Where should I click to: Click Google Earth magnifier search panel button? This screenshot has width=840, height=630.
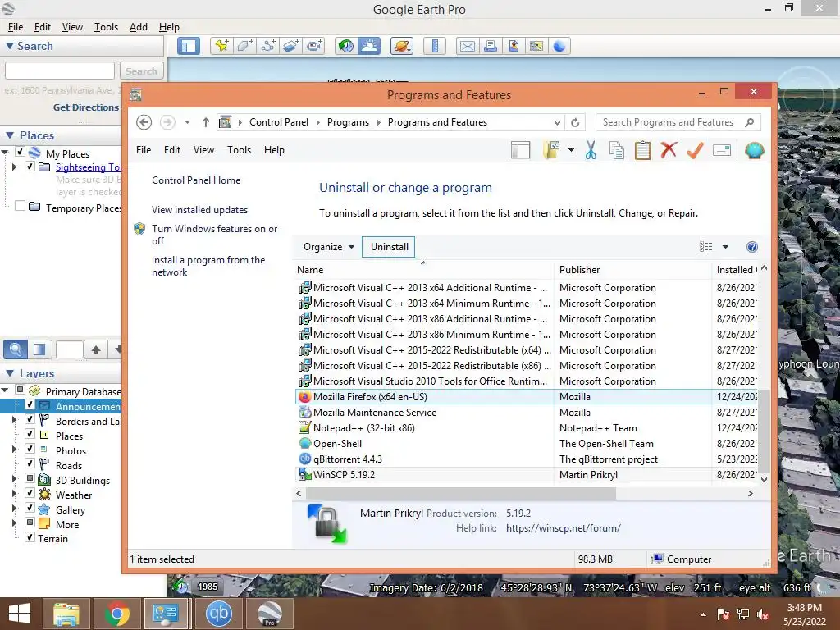pyautogui.click(x=16, y=349)
